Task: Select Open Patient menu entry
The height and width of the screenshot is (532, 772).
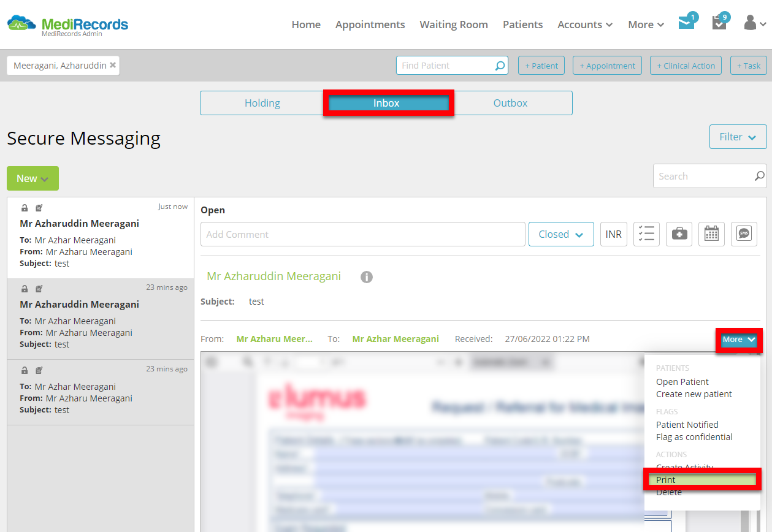Action: 682,382
